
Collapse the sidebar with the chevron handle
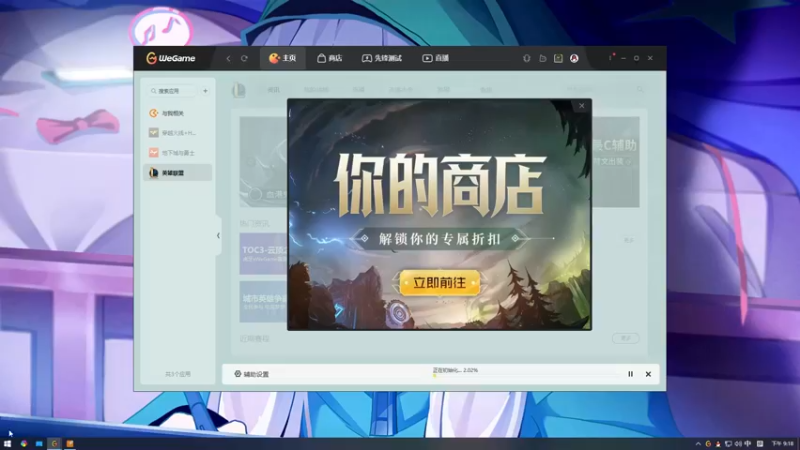[218, 236]
